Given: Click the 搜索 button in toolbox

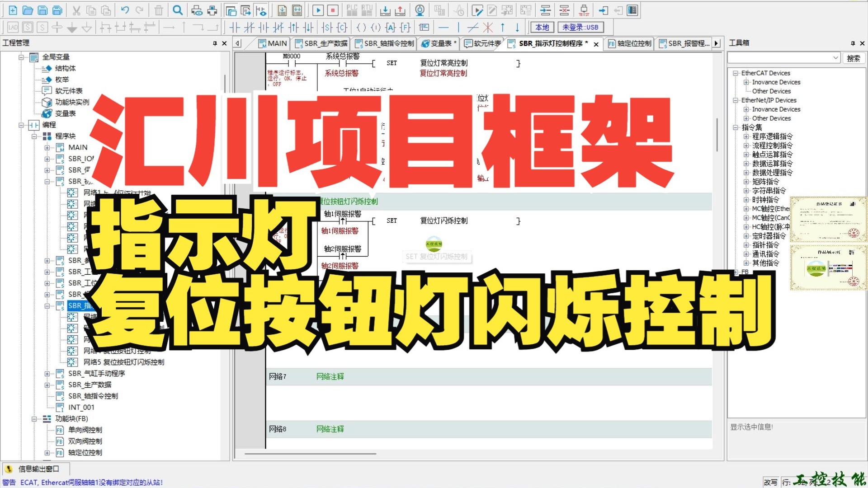Looking at the screenshot, I should (x=854, y=58).
